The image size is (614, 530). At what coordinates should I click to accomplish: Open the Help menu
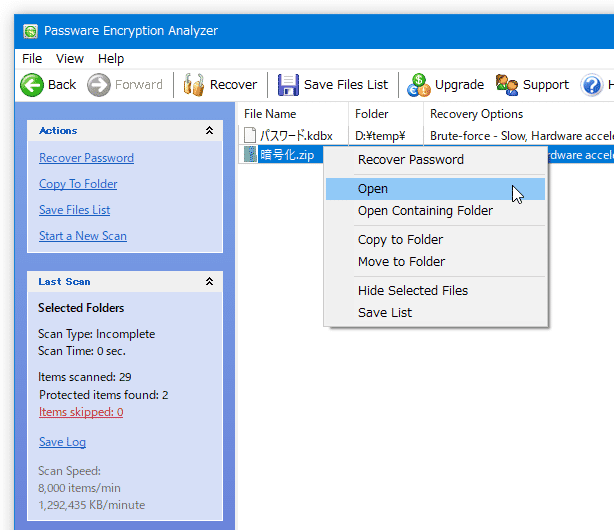tap(111, 59)
